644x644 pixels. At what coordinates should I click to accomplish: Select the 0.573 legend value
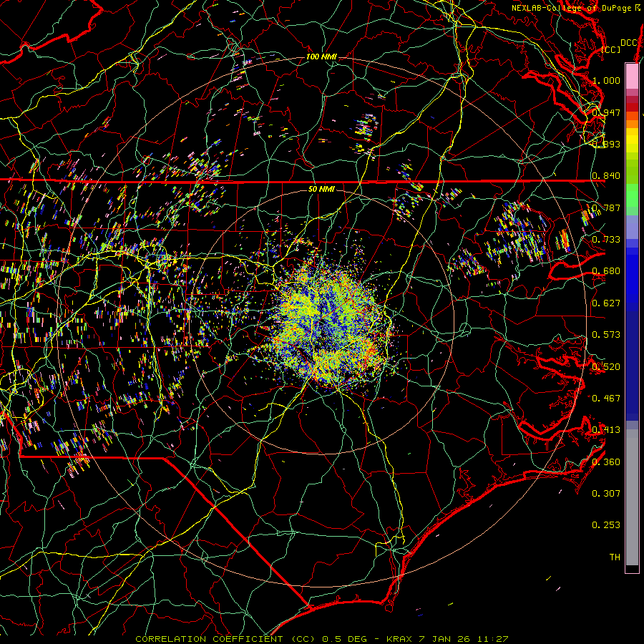pos(606,334)
